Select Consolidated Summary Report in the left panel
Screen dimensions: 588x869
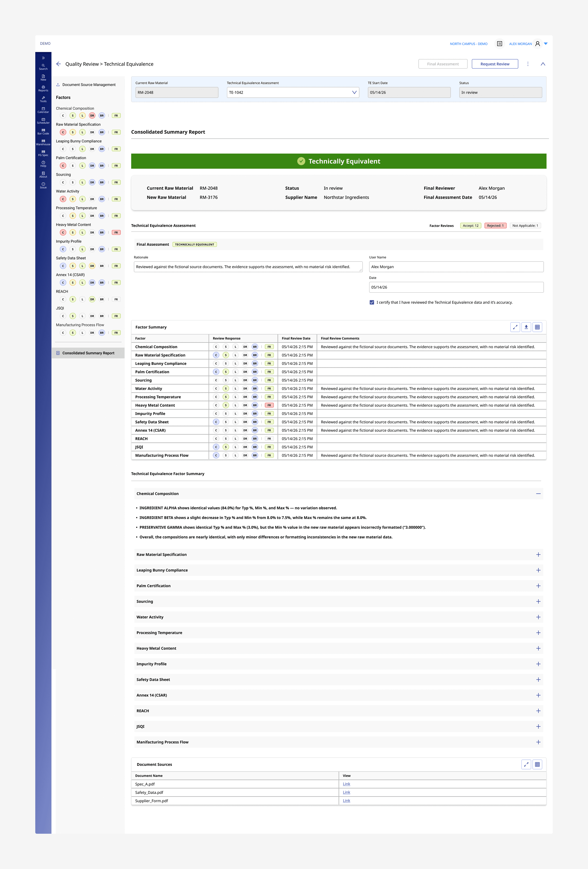[x=88, y=353]
